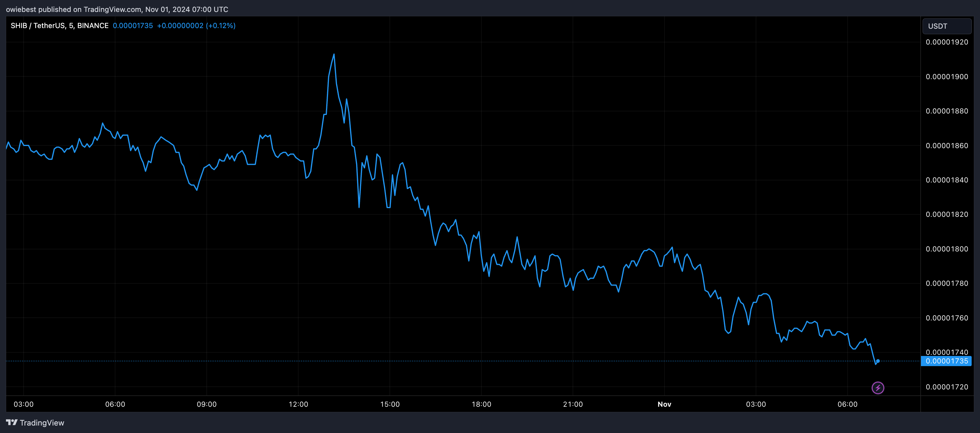Click the purple lightning bolt icon

[878, 388]
